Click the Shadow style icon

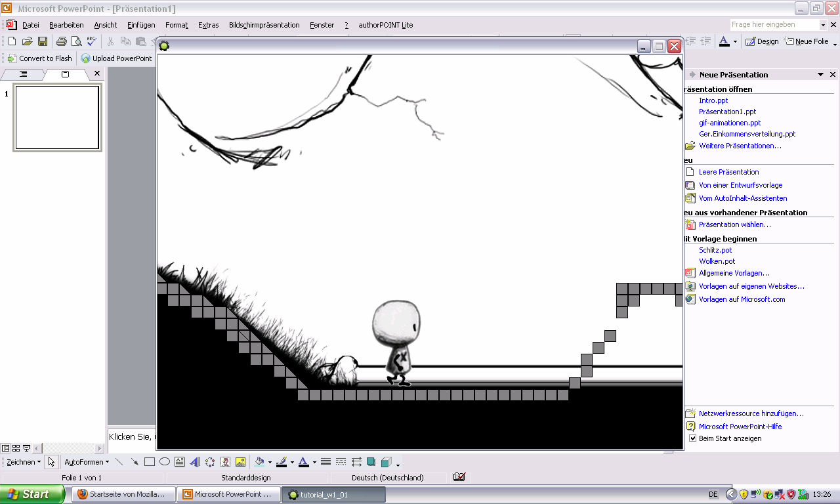point(371,462)
